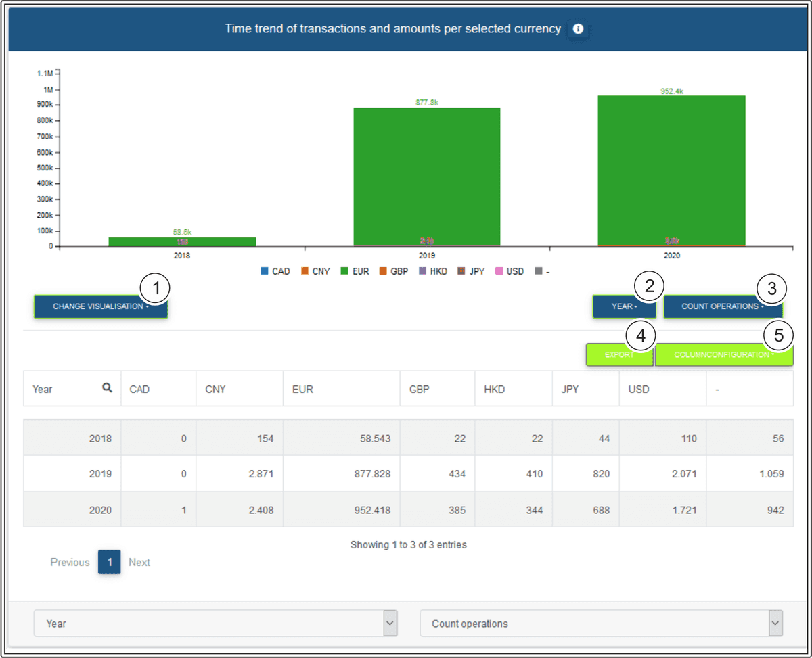This screenshot has height=658, width=812.
Task: Click the 2020 green EUR bar
Action: coord(671,169)
